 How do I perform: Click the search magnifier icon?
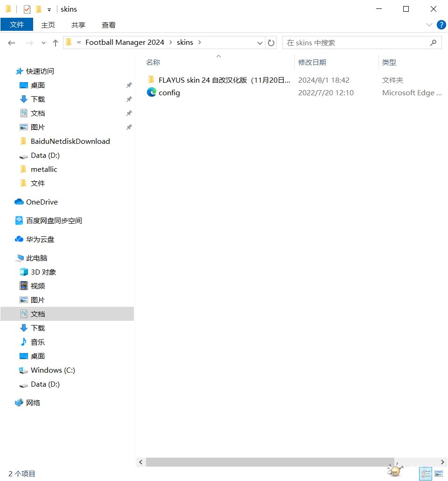[x=433, y=42]
